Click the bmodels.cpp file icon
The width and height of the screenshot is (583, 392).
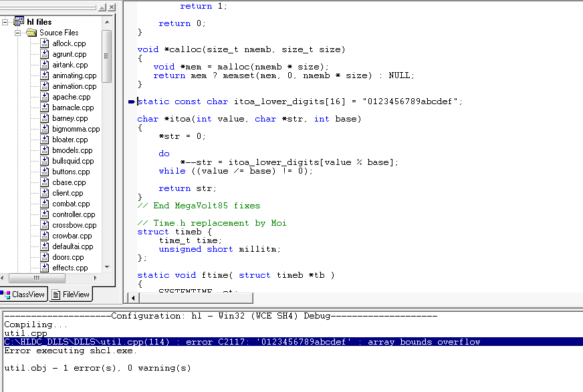point(45,150)
